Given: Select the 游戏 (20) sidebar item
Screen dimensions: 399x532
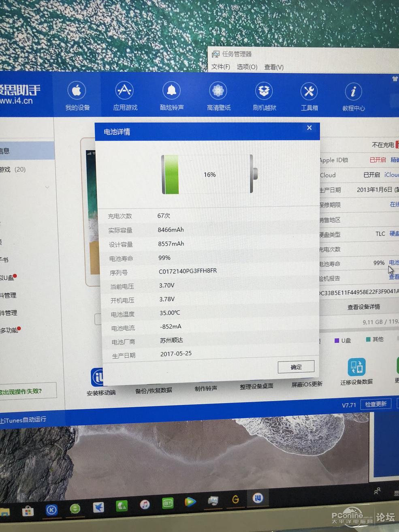Looking at the screenshot, I should (13, 169).
